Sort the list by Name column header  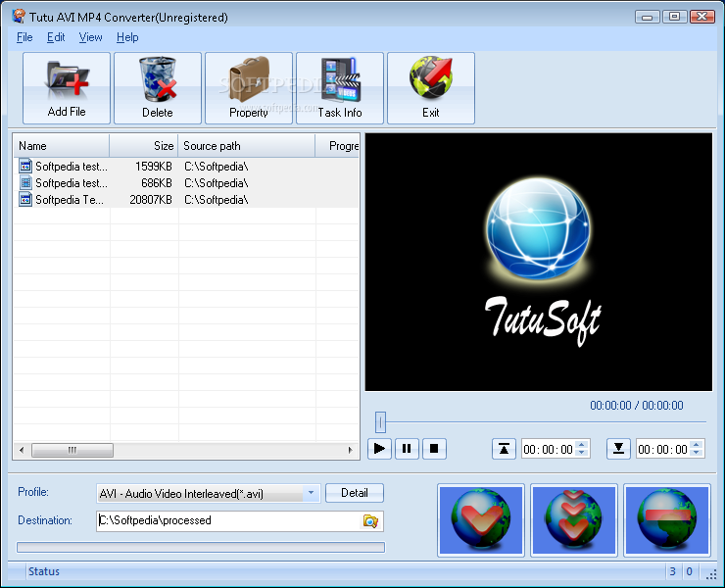[x=61, y=146]
